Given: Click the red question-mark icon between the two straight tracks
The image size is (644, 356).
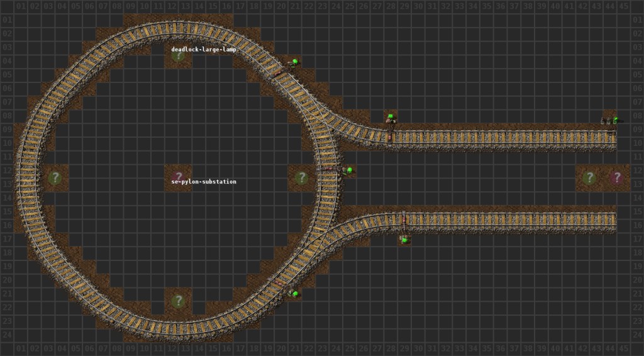Looking at the screenshot, I should tap(616, 178).
